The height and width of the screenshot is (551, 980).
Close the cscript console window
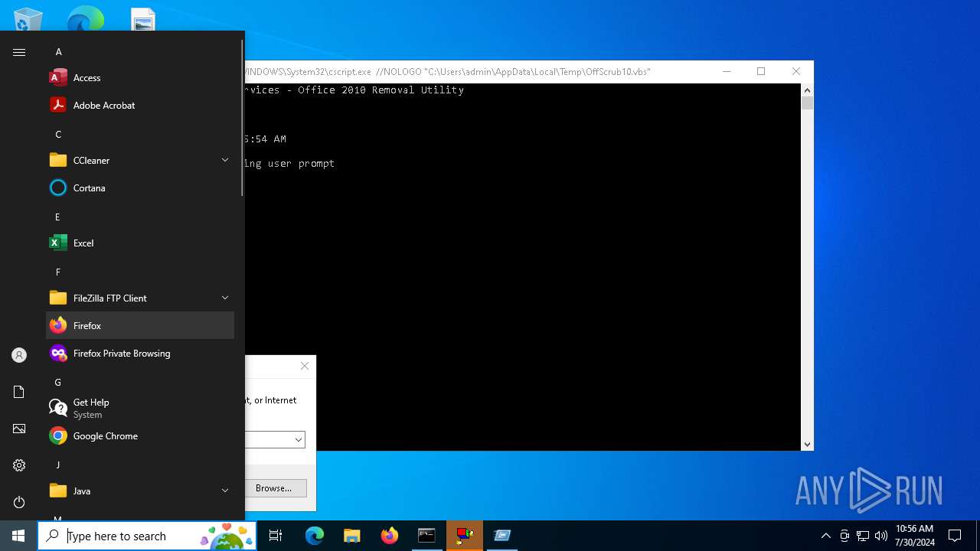click(796, 71)
